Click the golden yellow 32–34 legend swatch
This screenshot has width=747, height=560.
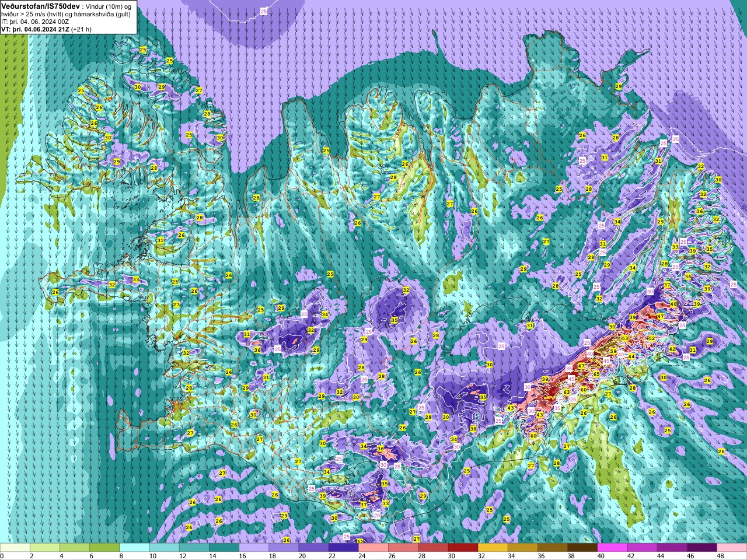coord(493,548)
